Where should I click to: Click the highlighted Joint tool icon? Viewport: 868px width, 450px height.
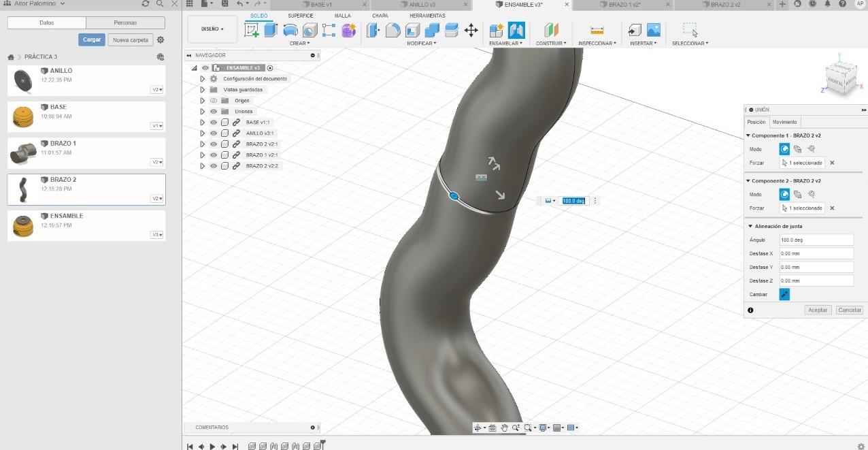coord(516,30)
